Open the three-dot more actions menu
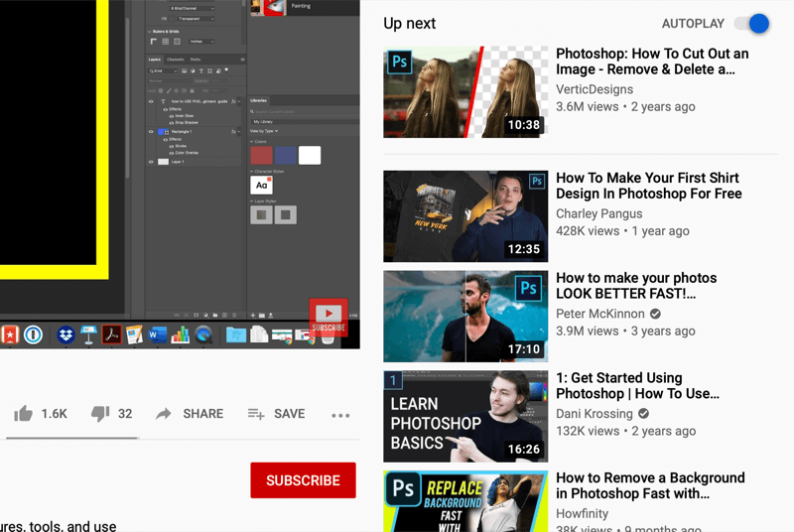The image size is (794, 532). tap(340, 415)
